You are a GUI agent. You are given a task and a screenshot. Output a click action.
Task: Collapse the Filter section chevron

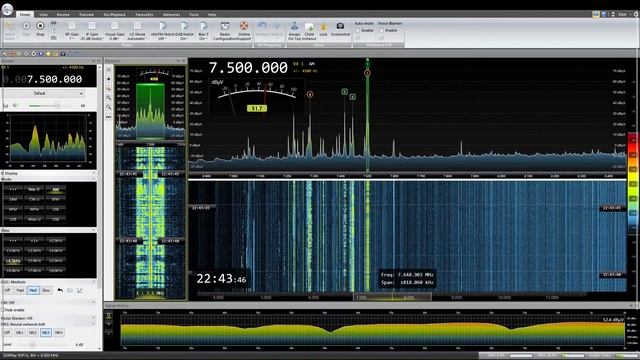[93, 231]
